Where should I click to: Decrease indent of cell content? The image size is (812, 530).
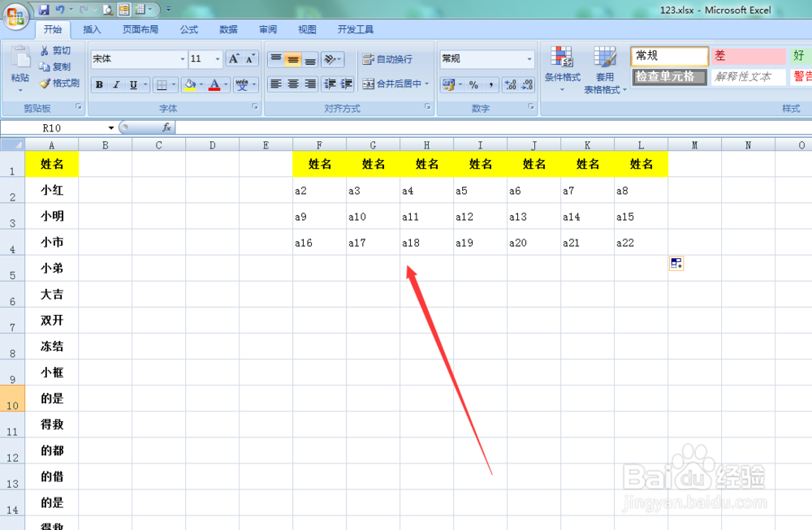click(330, 84)
